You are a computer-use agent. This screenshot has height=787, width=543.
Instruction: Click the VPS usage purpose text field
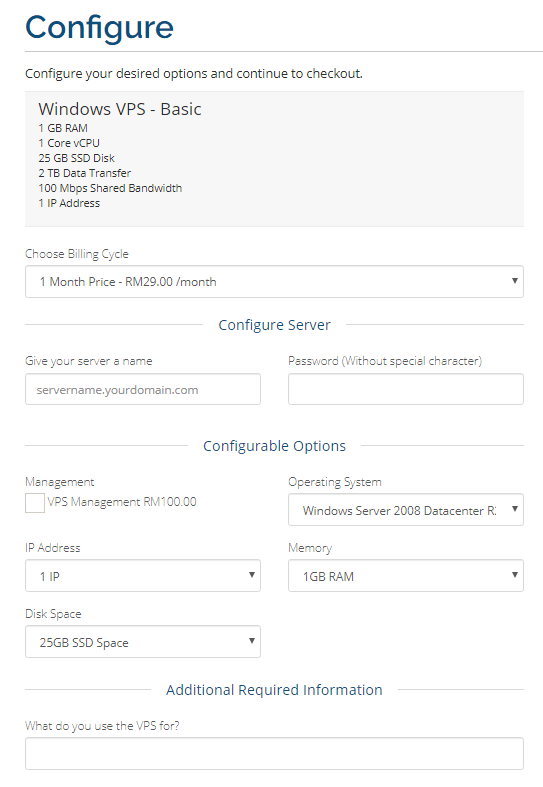(274, 753)
